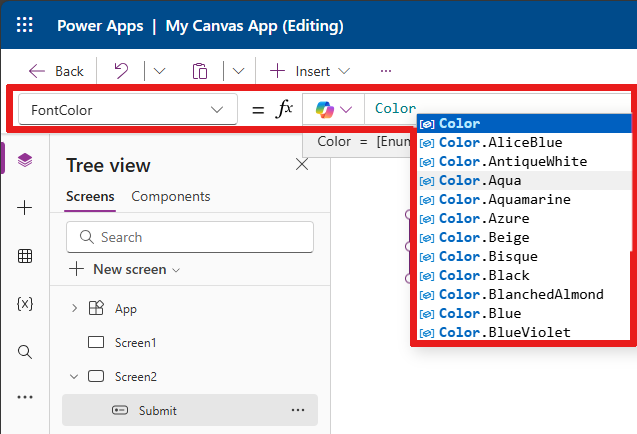Switch to the Screens tab
This screenshot has width=637, height=434.
tap(90, 197)
